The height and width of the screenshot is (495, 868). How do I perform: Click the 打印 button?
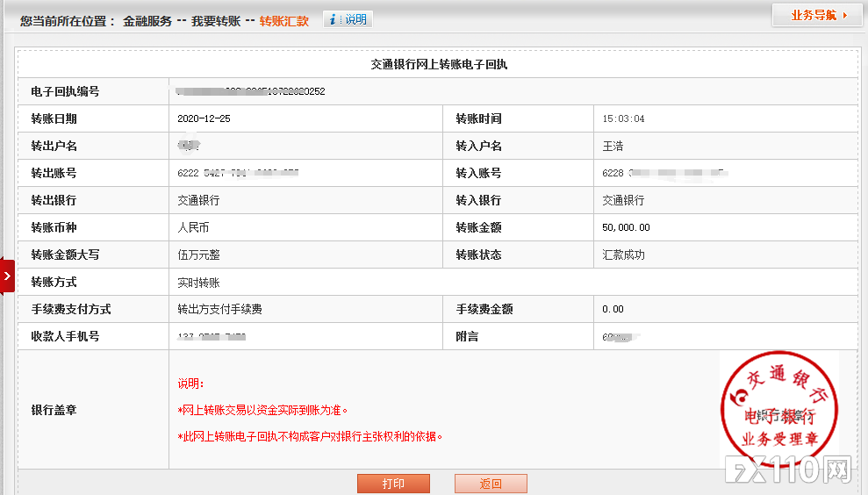click(x=393, y=484)
